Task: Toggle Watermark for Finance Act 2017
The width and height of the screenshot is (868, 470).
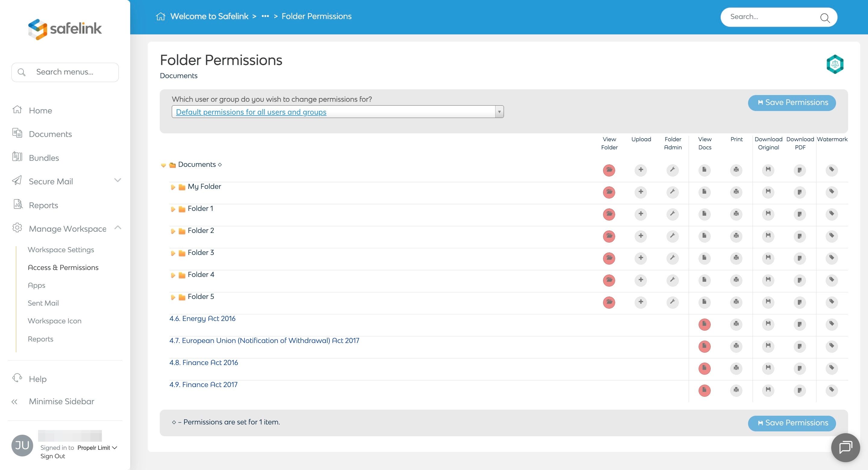Action: [x=832, y=390]
